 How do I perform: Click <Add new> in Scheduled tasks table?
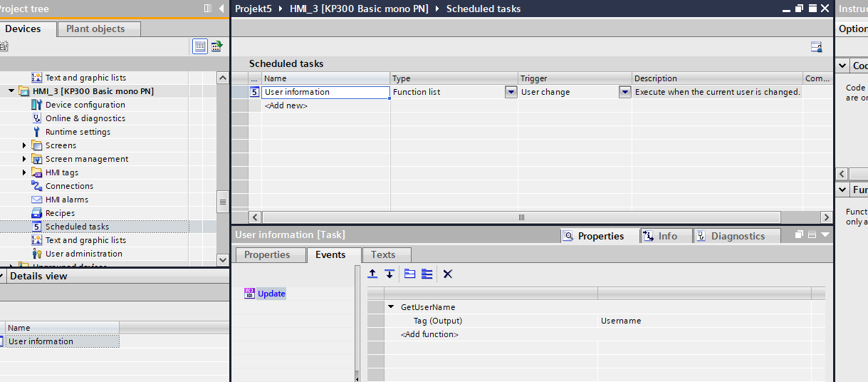286,105
